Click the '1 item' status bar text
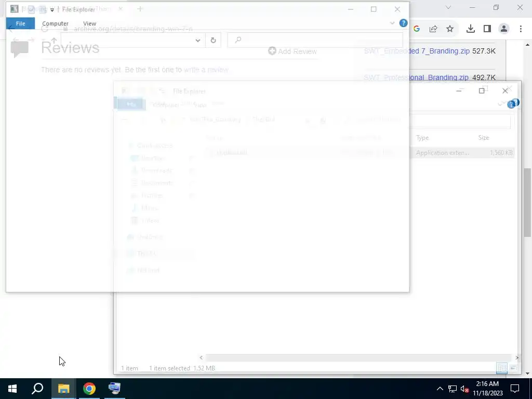The height and width of the screenshot is (399, 532). point(129,368)
